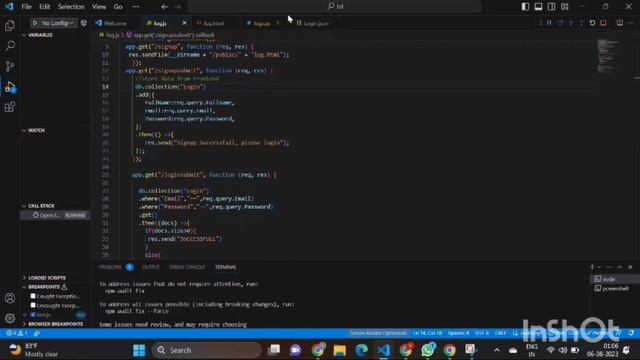Open the View menu
Image resolution: width=640 pixels, height=360 pixels.
99,7
